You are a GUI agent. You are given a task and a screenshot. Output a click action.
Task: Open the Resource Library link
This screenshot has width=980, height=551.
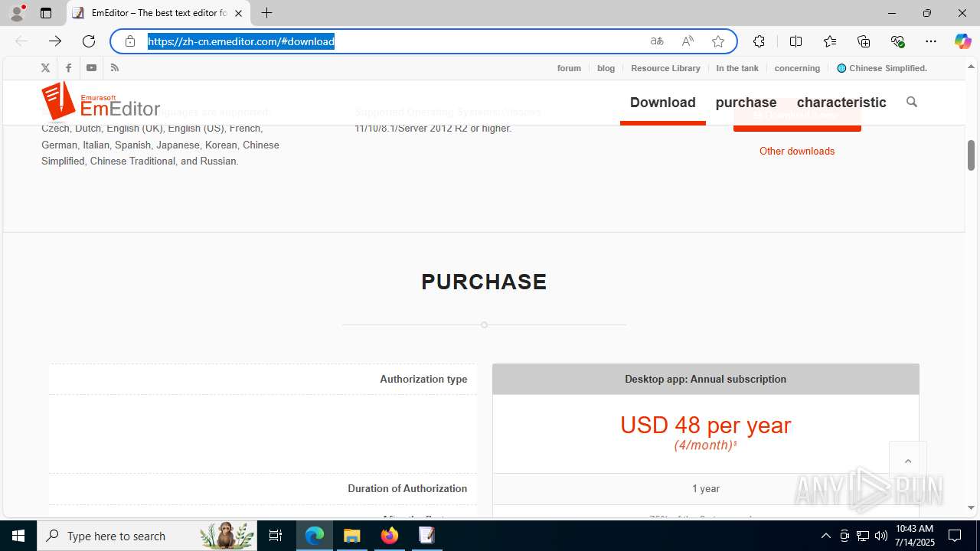[x=665, y=68]
